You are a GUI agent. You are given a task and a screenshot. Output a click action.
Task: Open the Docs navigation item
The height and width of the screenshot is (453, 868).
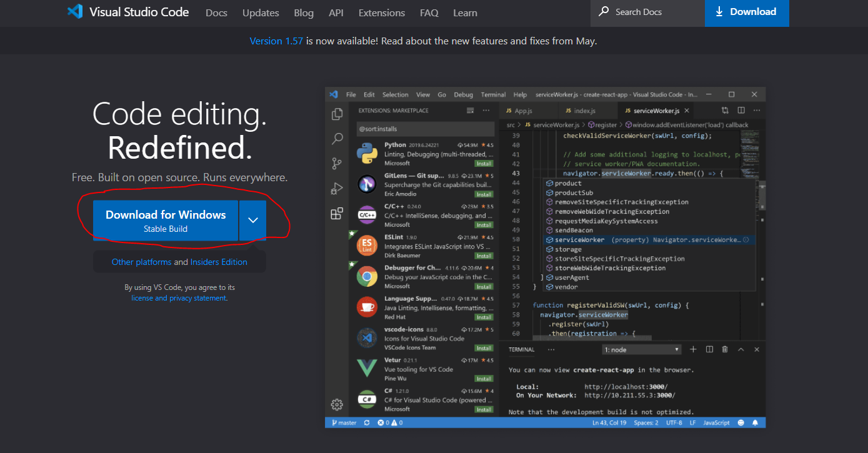click(x=216, y=12)
